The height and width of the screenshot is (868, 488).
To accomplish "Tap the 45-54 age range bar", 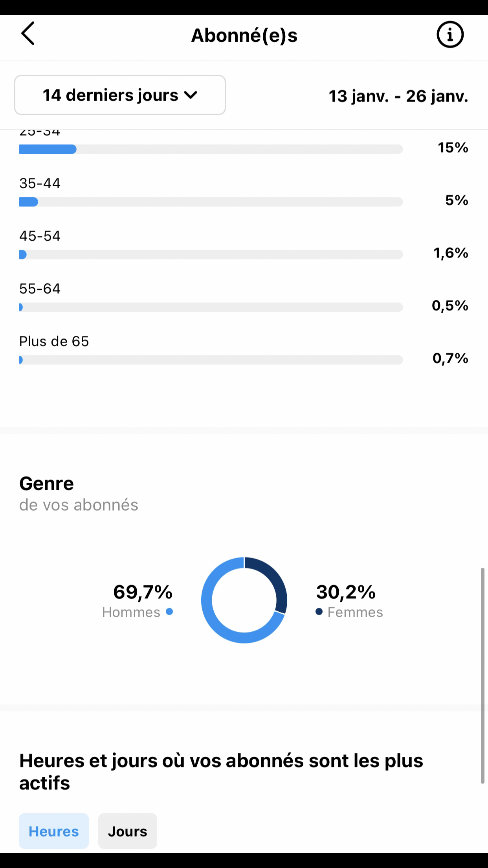I will coord(211,255).
